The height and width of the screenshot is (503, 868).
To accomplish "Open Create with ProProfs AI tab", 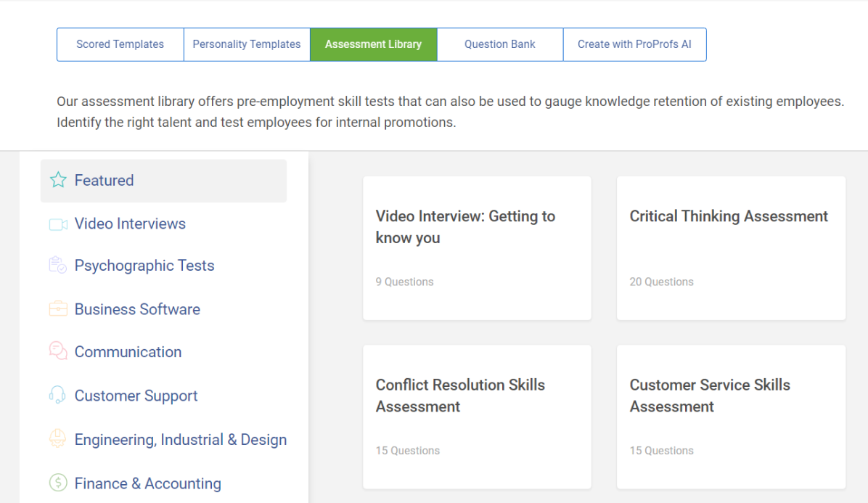I will (x=634, y=44).
